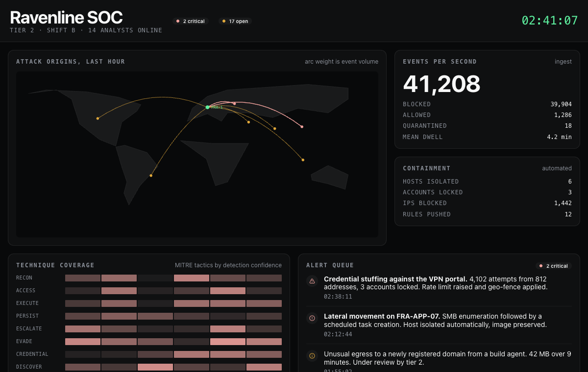This screenshot has height=372, width=588.
Task: Click the BLOCKED value 39,904
Action: (561, 104)
